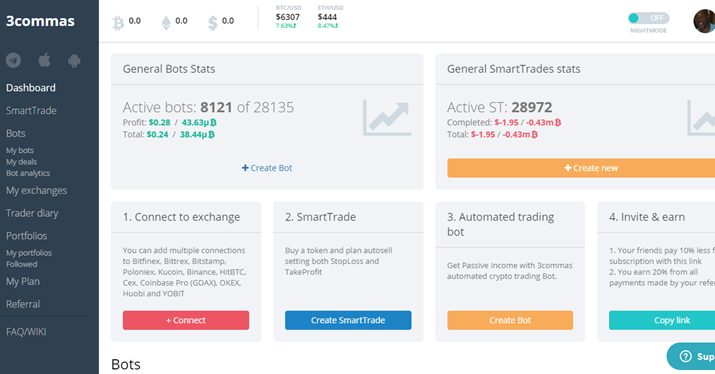The width and height of the screenshot is (715, 374).
Task: Open Bot analytics submenu item
Action: [x=28, y=173]
